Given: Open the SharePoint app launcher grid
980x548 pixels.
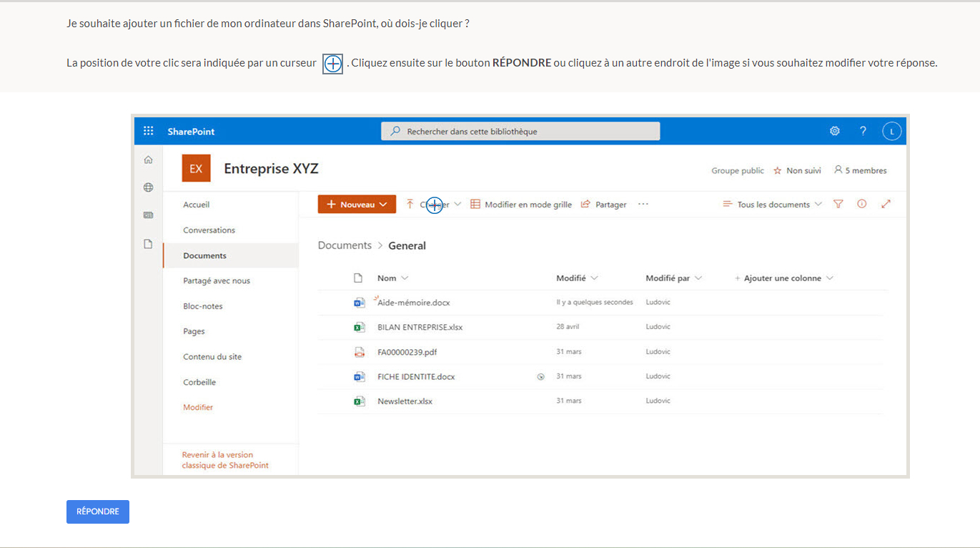Looking at the screenshot, I should [x=149, y=131].
